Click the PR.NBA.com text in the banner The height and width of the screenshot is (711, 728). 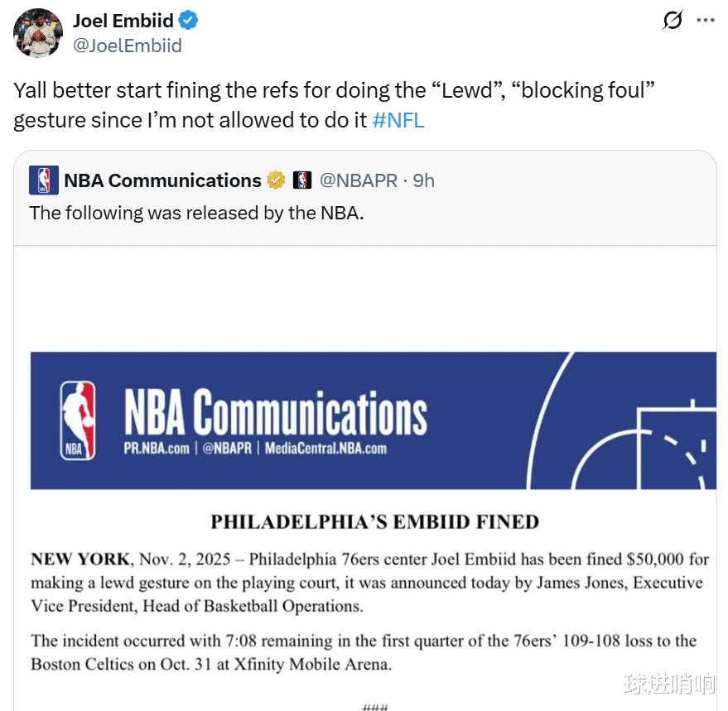pos(156,449)
